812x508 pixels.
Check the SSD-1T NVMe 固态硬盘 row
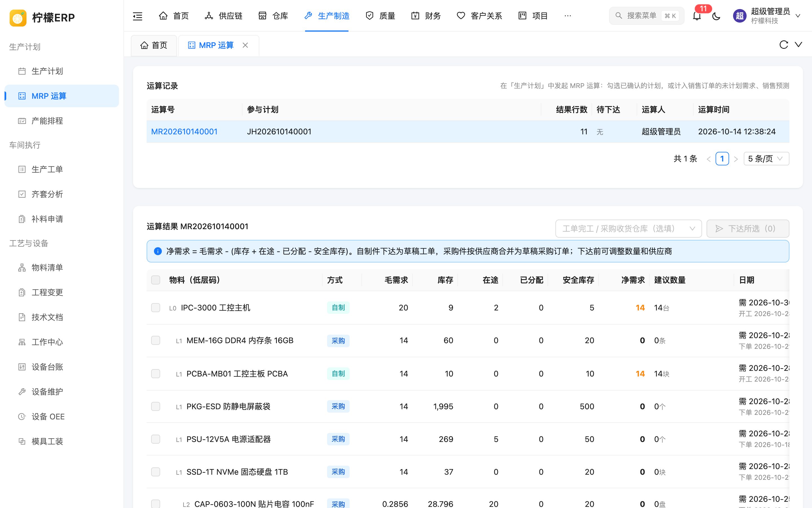tap(156, 472)
